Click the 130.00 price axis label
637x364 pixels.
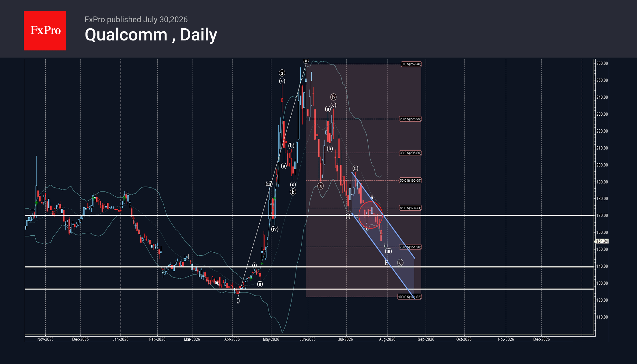click(x=602, y=283)
